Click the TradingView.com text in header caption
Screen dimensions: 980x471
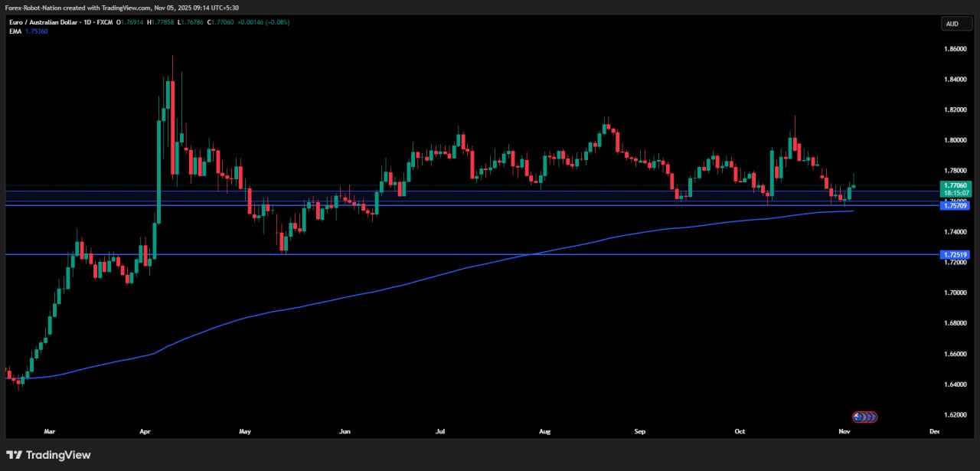click(x=123, y=7)
